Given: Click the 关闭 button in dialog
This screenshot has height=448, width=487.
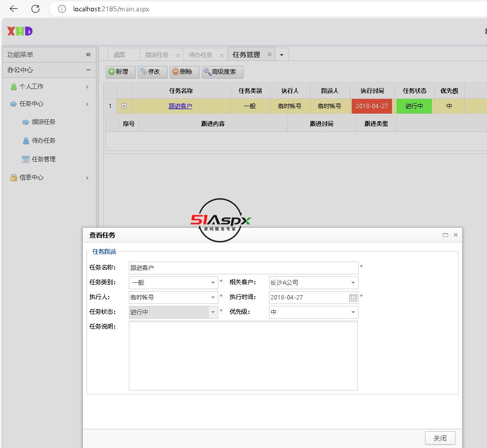Looking at the screenshot, I should 440,438.
